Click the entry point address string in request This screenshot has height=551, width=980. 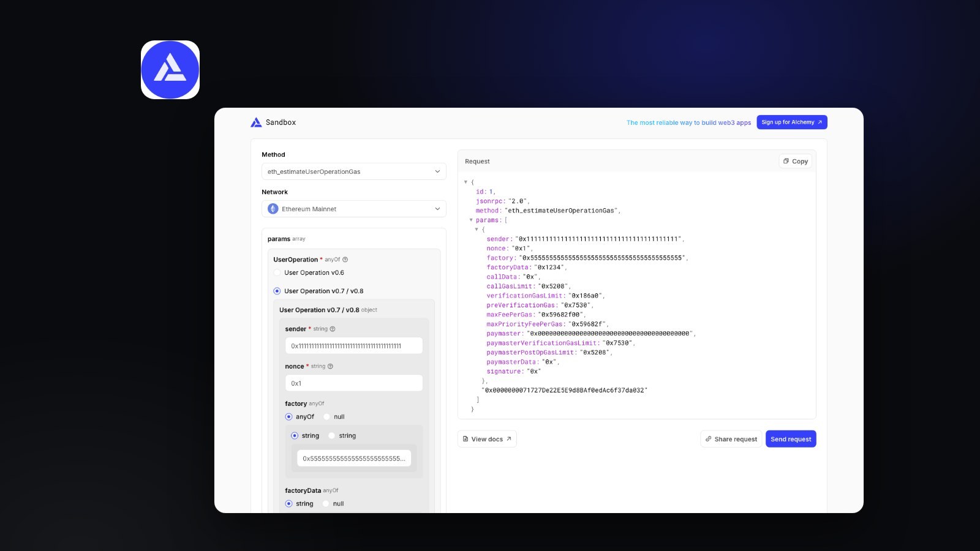point(565,390)
